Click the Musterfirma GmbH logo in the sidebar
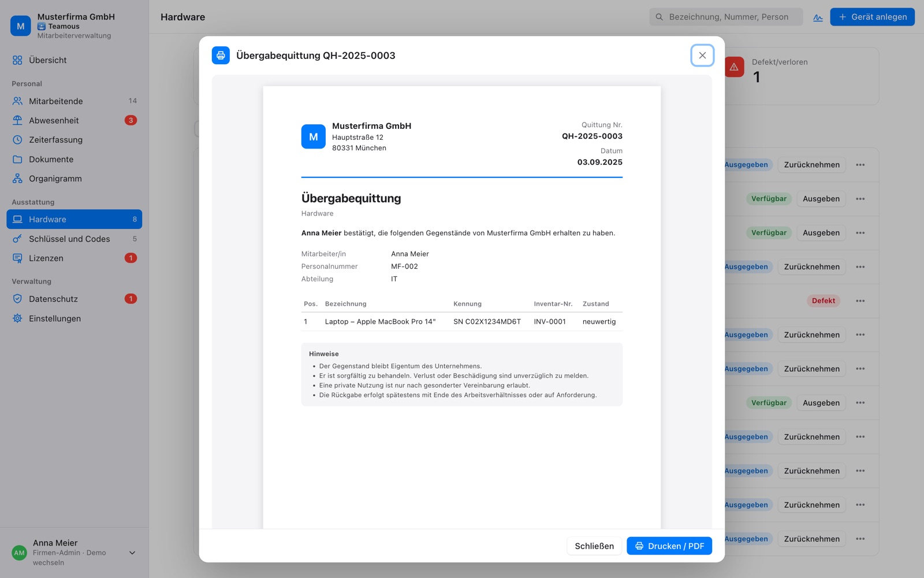 pyautogui.click(x=21, y=26)
